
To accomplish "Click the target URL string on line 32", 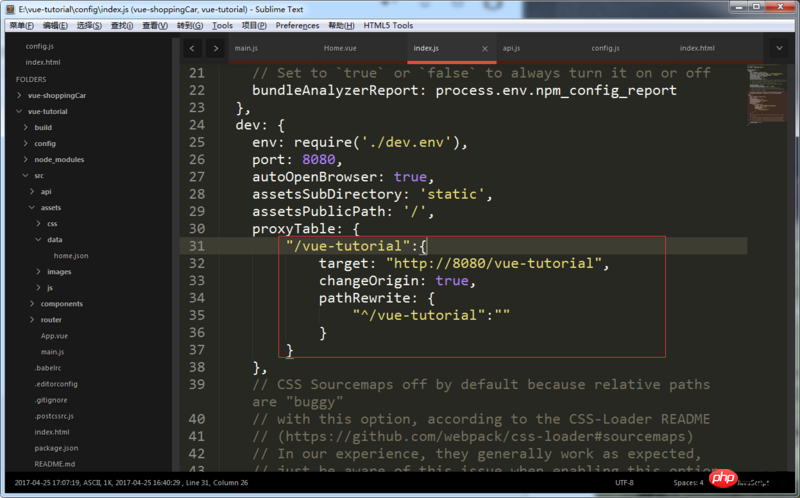I will point(493,263).
